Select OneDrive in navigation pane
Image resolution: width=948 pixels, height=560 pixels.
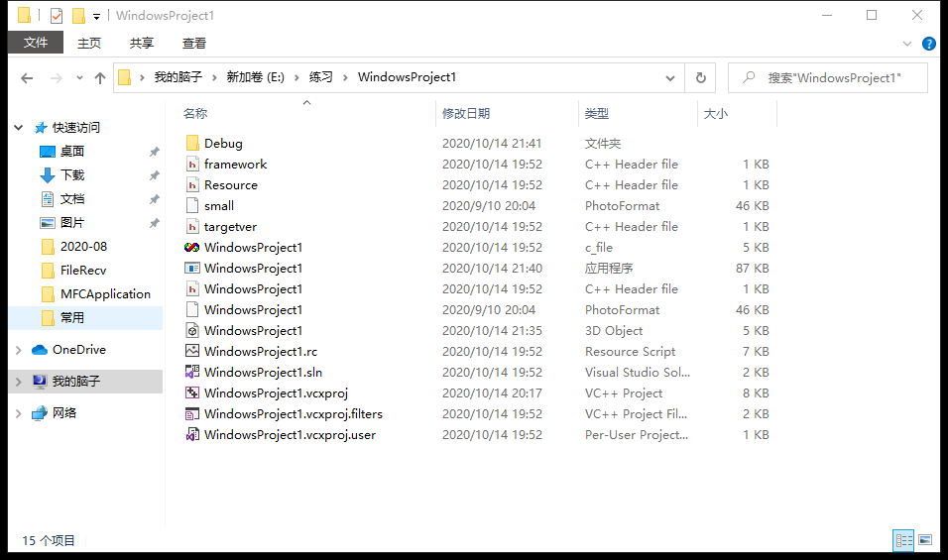pos(78,350)
